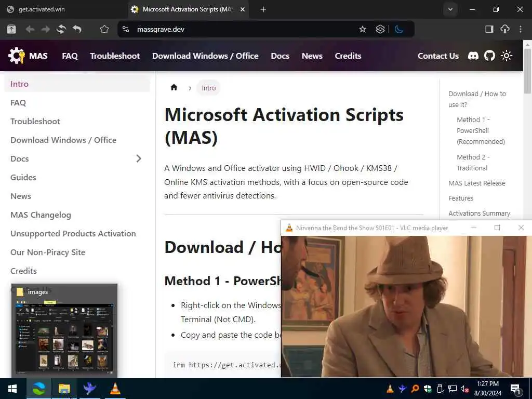Click the images folder window thumbnail preview

(64, 330)
